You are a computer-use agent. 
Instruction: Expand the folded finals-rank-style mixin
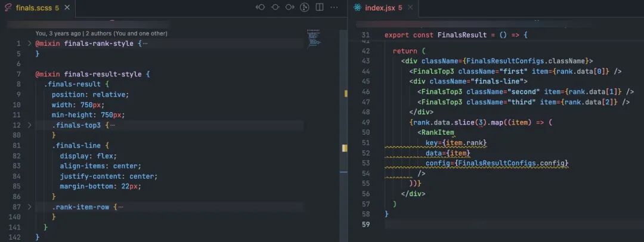29,44
